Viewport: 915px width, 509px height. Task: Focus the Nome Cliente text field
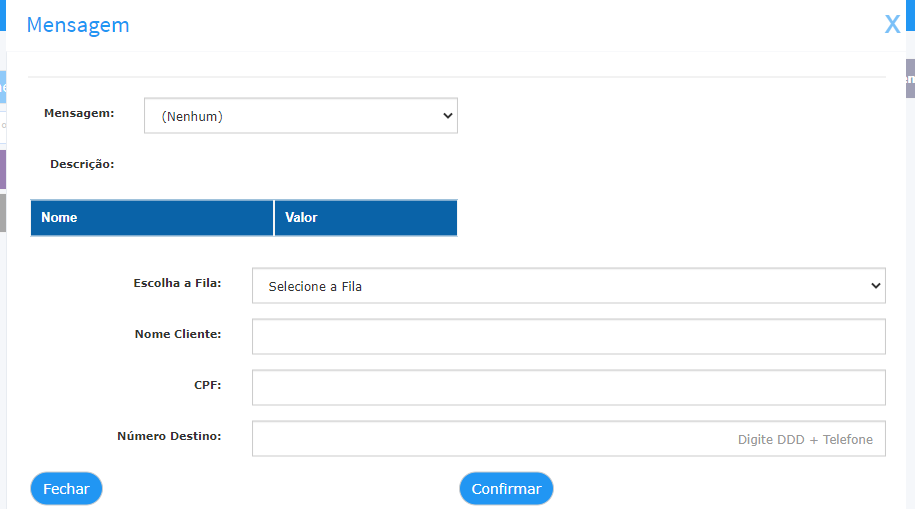568,337
